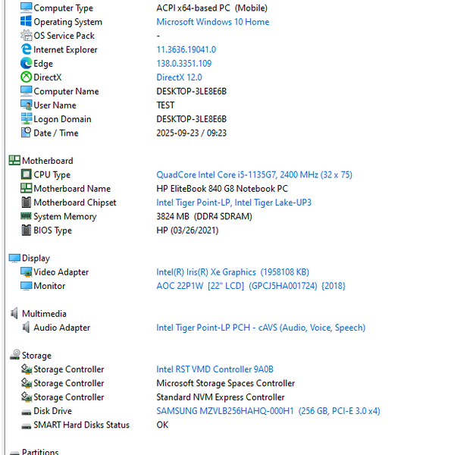476x455 pixels.
Task: Click icon beside Microsoft Storage Spaces Controller row
Action: [26, 383]
